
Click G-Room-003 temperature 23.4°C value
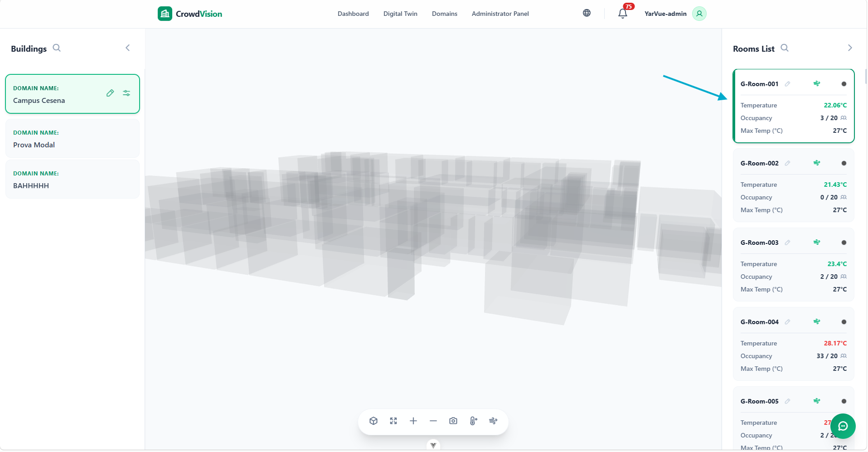point(837,264)
